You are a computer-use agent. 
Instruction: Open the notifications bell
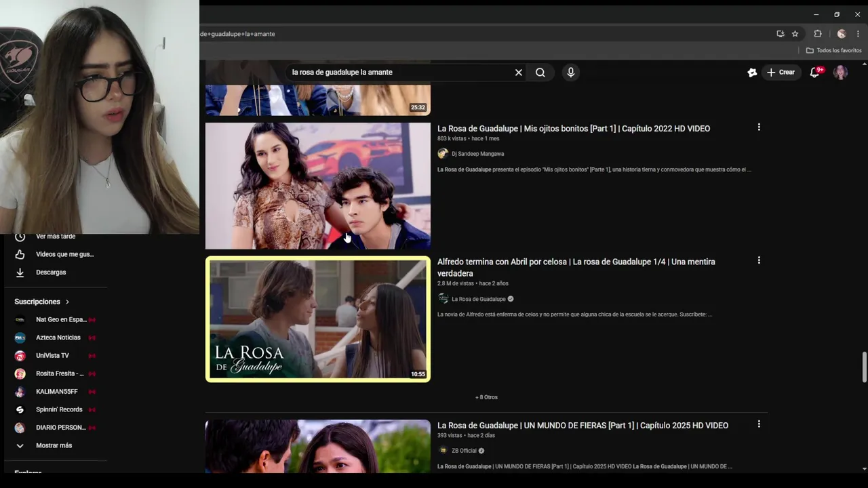click(815, 73)
